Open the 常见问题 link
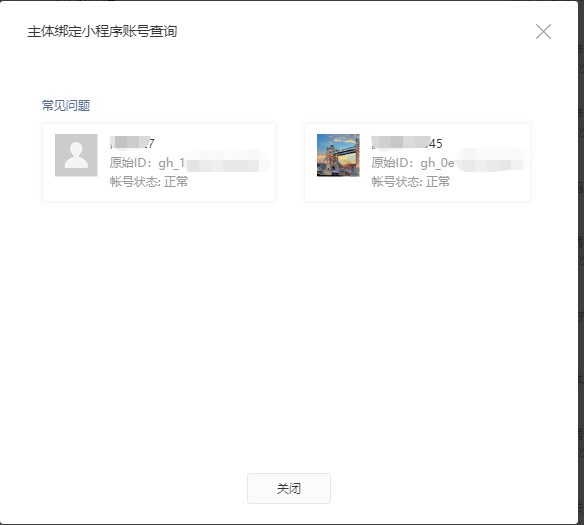 pyautogui.click(x=66, y=106)
